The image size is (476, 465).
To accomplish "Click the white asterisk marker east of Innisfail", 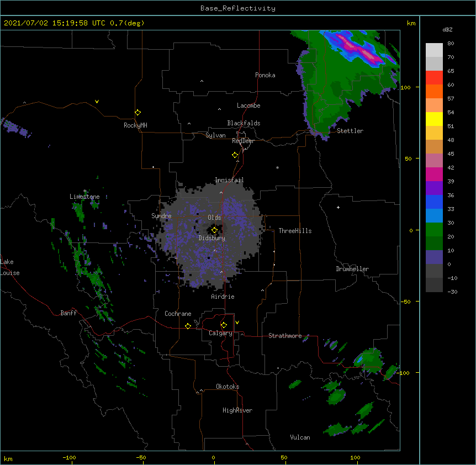I will [x=277, y=167].
